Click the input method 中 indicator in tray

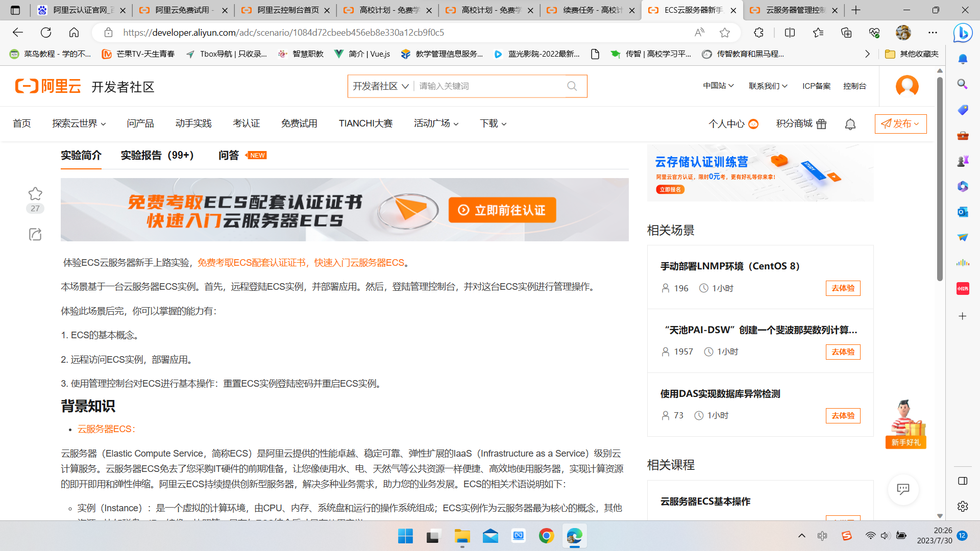(822, 536)
